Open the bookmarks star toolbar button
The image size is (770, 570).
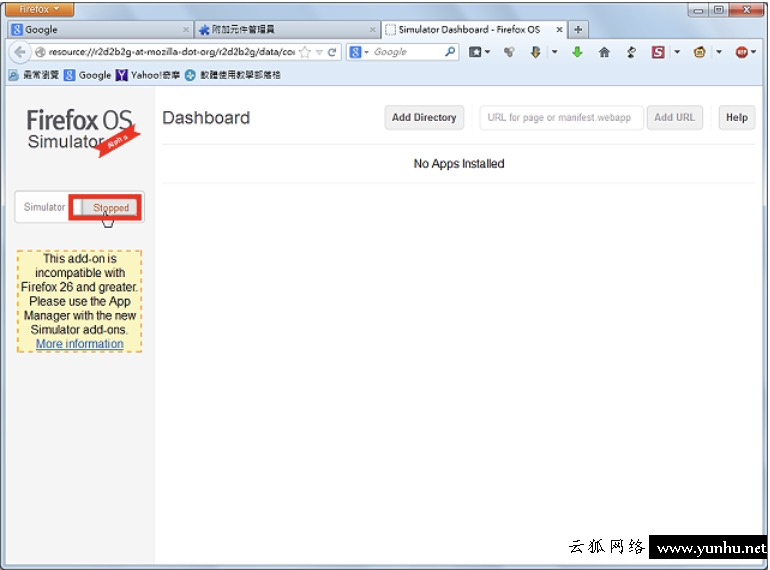(x=474, y=52)
